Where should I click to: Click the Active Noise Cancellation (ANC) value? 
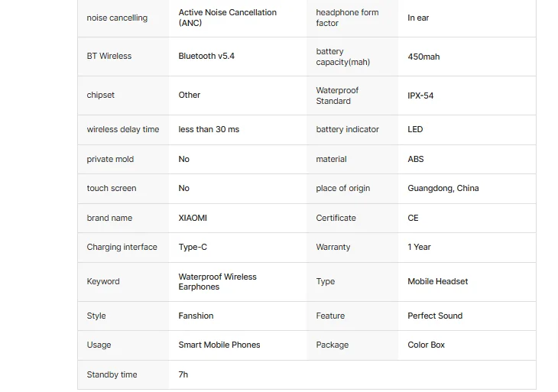pos(227,18)
